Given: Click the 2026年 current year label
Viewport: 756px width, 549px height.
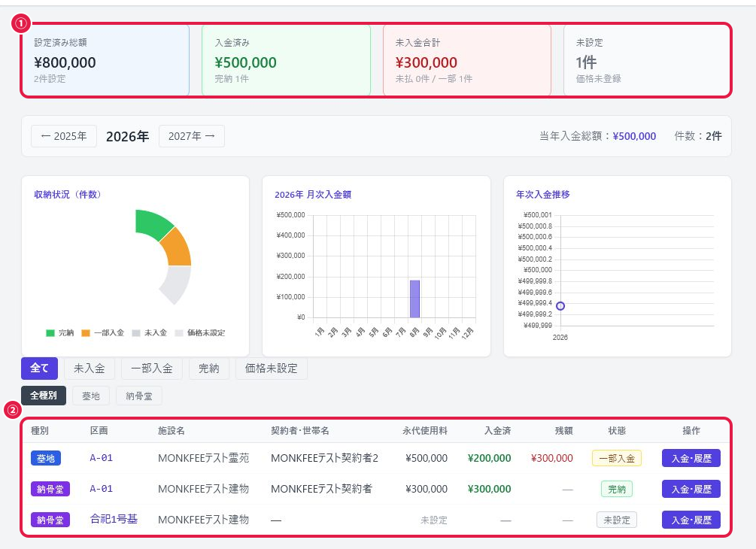Looking at the screenshot, I should [127, 136].
